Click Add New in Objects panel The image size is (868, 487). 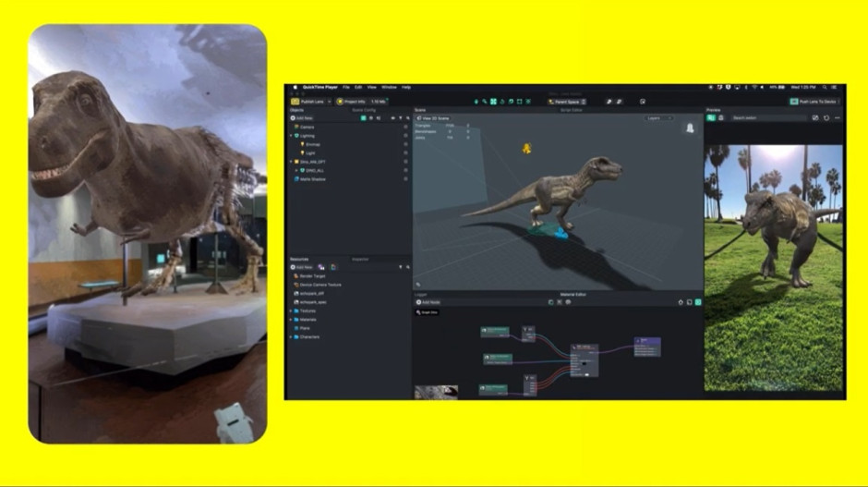[x=302, y=118]
